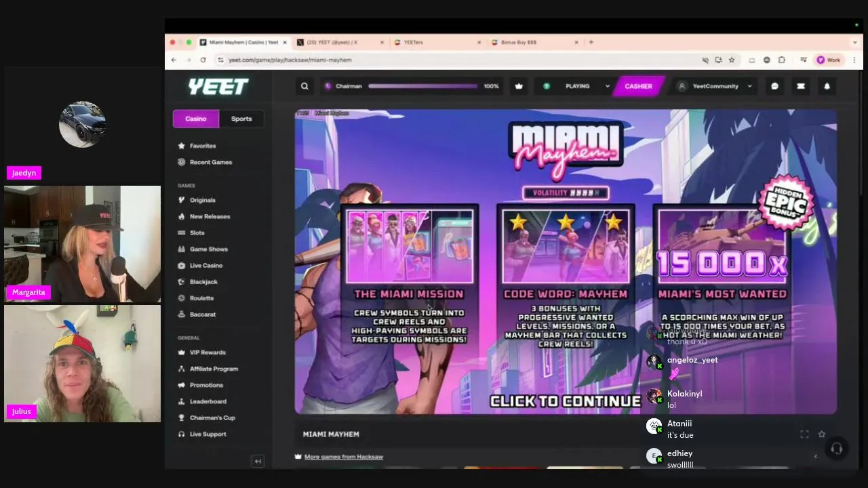Click the Work profile button

click(x=829, y=60)
